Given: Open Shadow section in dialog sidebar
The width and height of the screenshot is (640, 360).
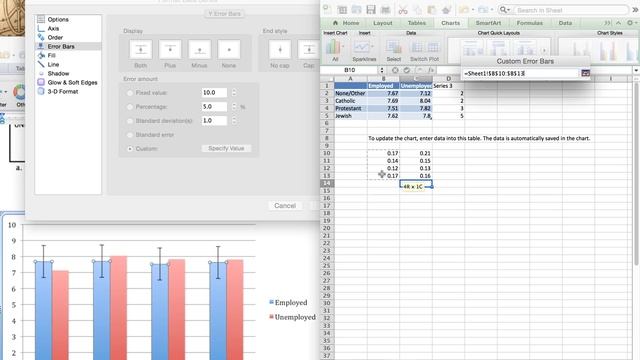Looking at the screenshot, I should point(58,73).
